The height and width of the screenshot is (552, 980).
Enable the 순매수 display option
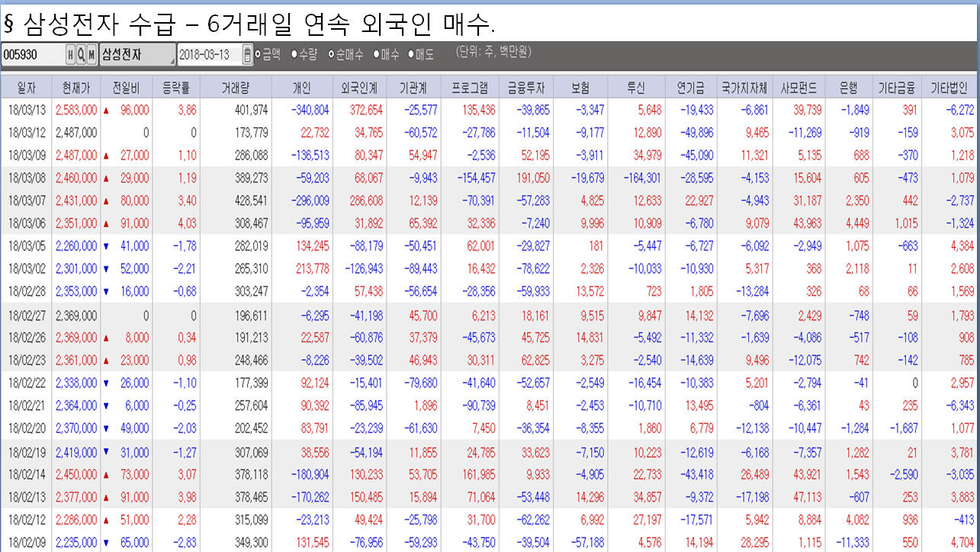(x=331, y=54)
